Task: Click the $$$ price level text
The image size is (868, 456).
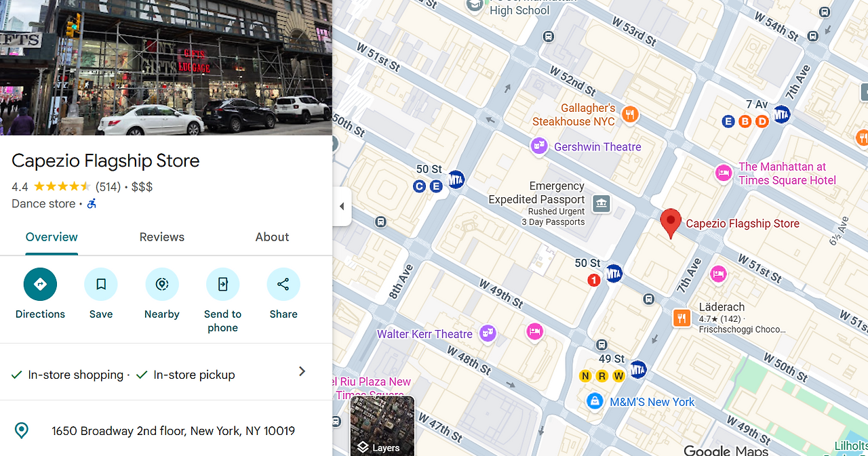Action: click(x=142, y=186)
